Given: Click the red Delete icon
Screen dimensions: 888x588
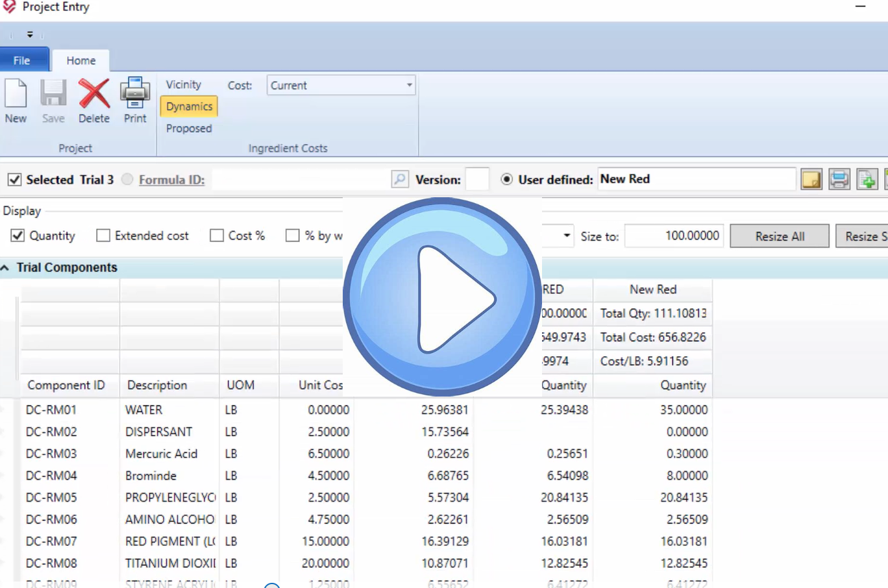Looking at the screenshot, I should (x=94, y=94).
